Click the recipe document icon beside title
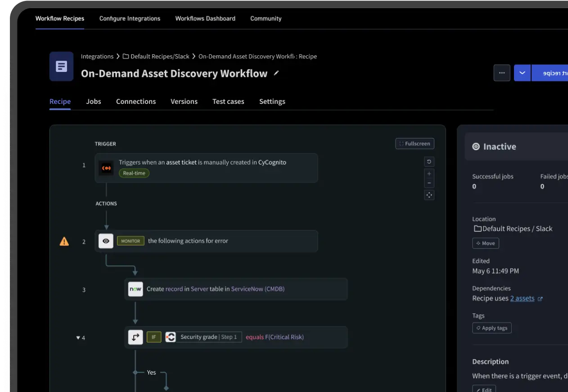The height and width of the screenshot is (392, 568). 61,67
